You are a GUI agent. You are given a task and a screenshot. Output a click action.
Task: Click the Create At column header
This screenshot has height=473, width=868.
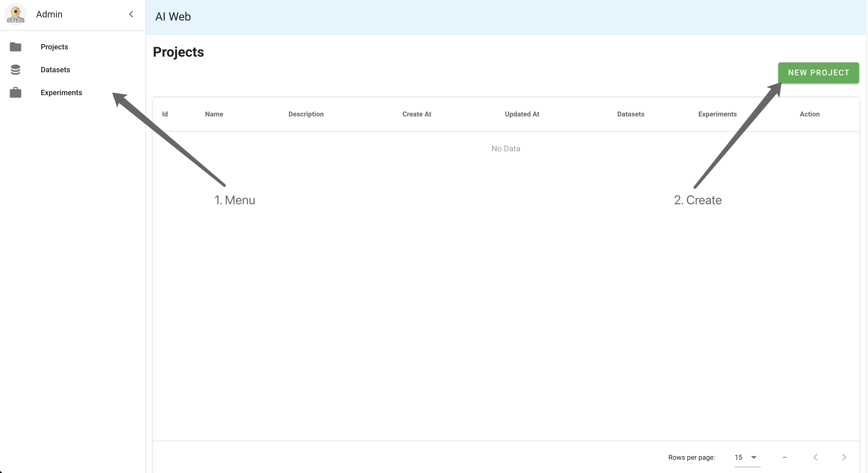tap(417, 114)
